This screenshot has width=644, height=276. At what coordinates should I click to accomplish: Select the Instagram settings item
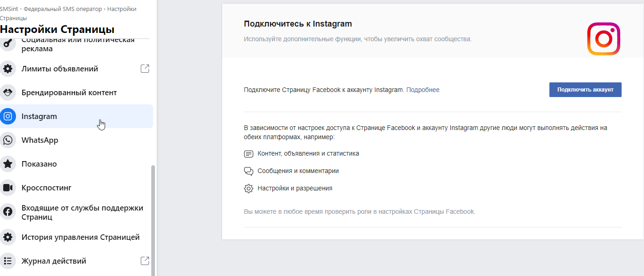[x=76, y=116]
